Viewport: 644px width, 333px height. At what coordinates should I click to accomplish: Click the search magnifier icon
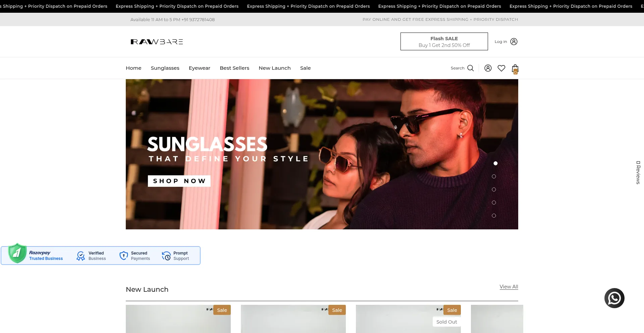470,68
